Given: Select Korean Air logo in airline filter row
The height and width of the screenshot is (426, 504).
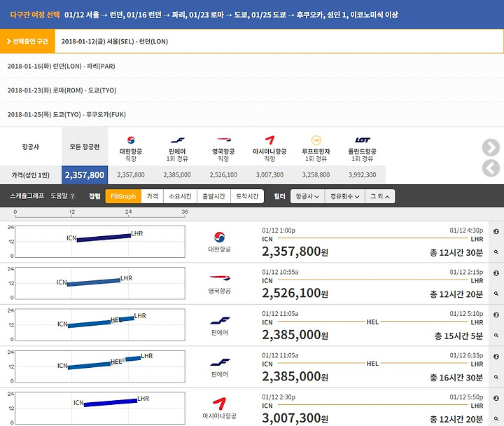Looking at the screenshot, I should [131, 140].
